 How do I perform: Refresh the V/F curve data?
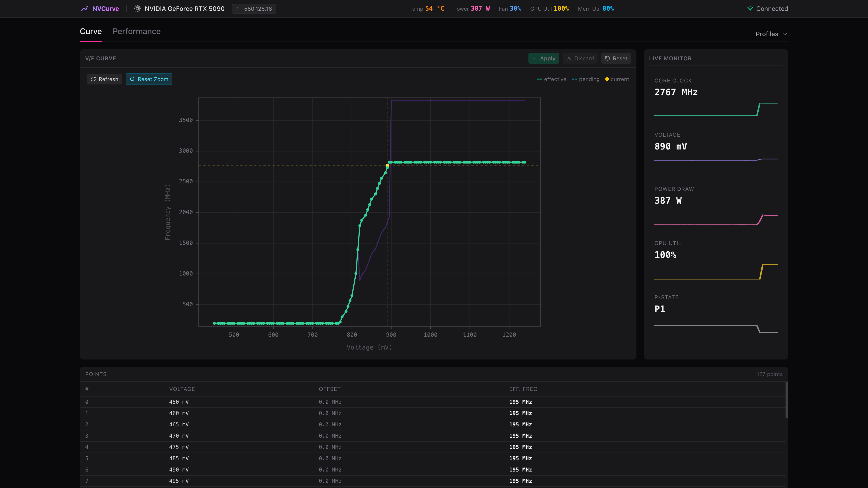click(x=104, y=79)
